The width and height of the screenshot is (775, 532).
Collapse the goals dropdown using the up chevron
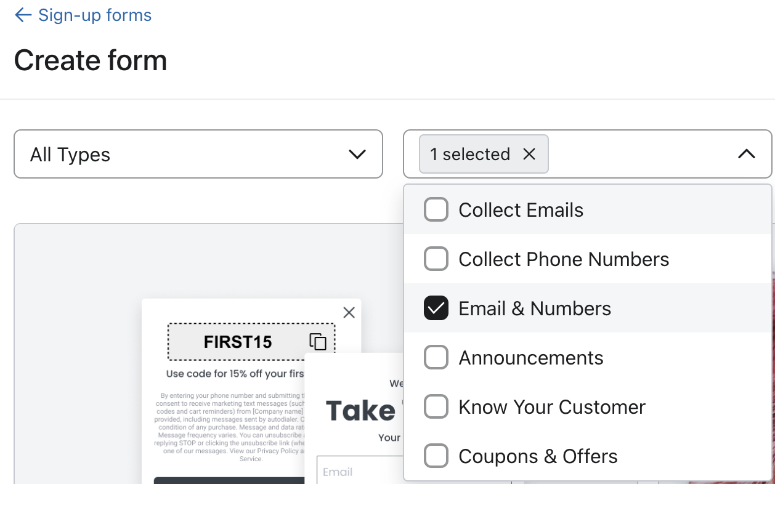coord(746,154)
